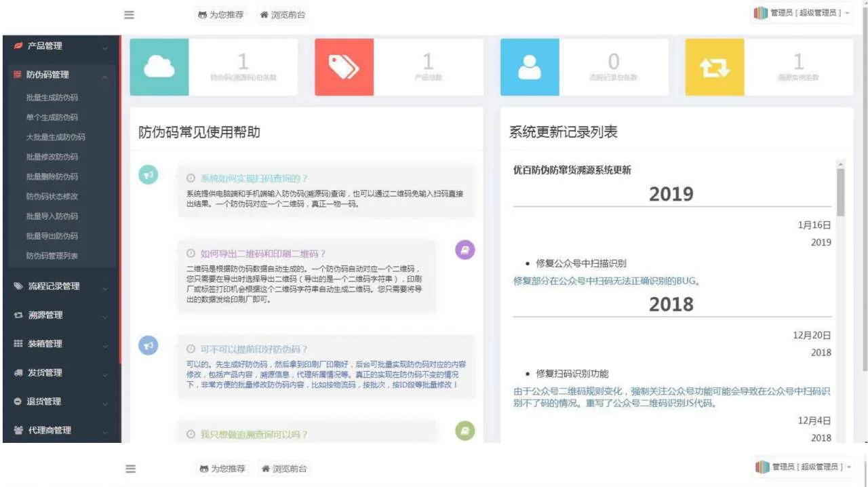Click the 浏览前台 button

click(x=283, y=15)
